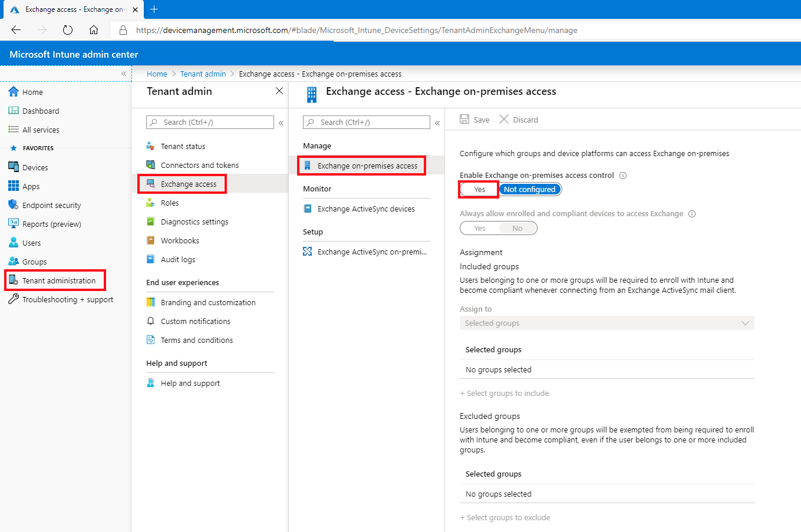Image resolution: width=801 pixels, height=532 pixels.
Task: Click Home breadcrumb link
Action: pos(157,74)
